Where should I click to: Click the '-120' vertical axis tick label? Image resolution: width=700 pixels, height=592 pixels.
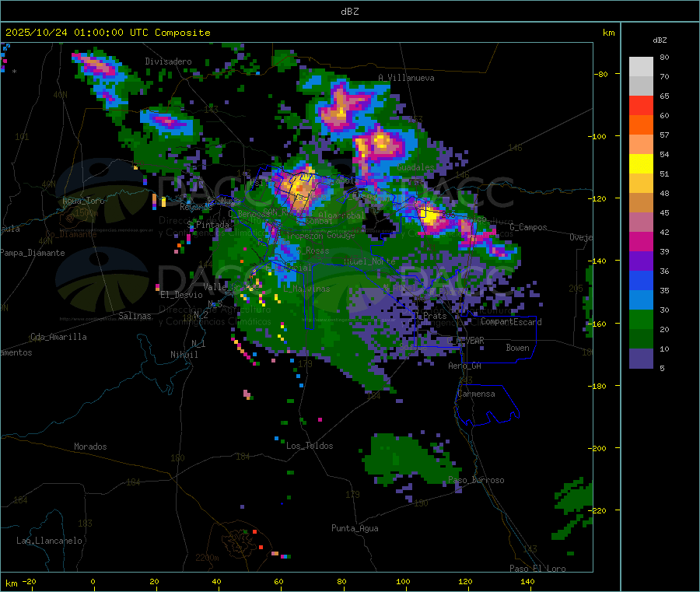(x=598, y=198)
